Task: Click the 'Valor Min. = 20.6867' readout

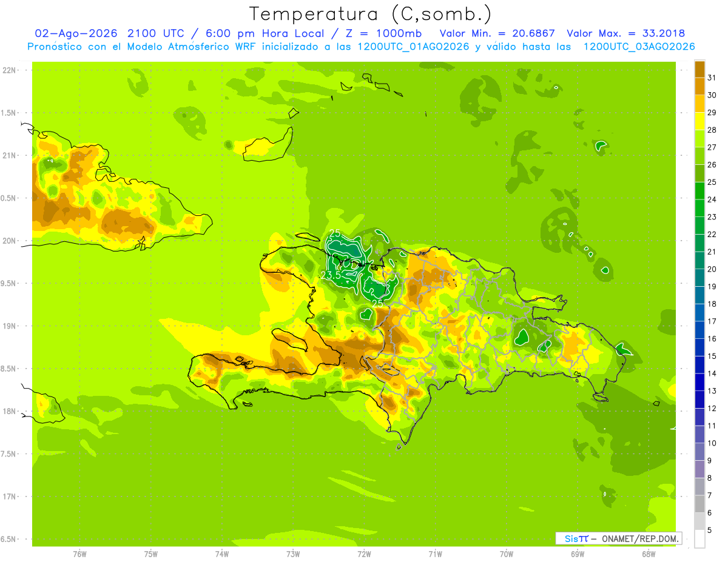Action: coord(497,33)
